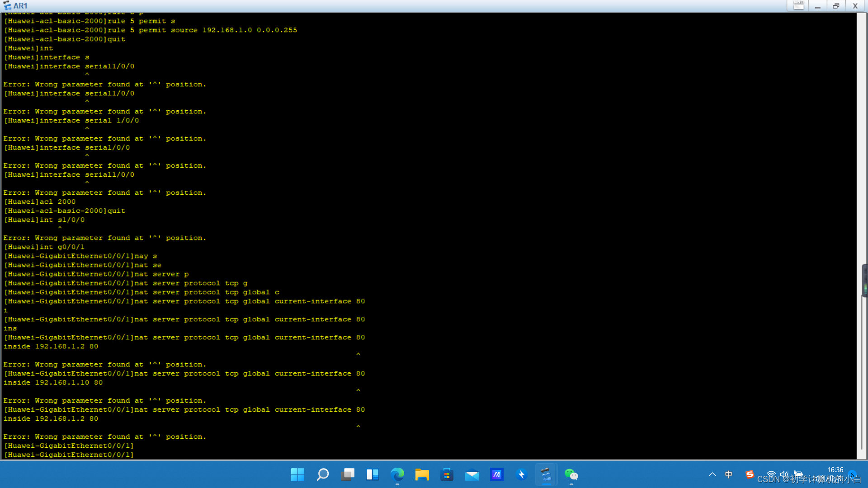868x488 pixels.
Task: Open notification badge showing 6
Action: click(x=853, y=475)
